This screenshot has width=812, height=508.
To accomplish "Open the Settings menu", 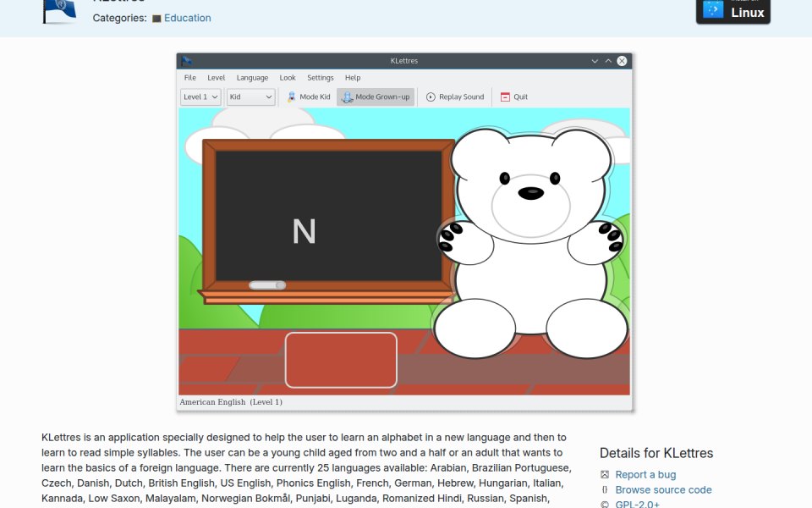I will click(320, 78).
